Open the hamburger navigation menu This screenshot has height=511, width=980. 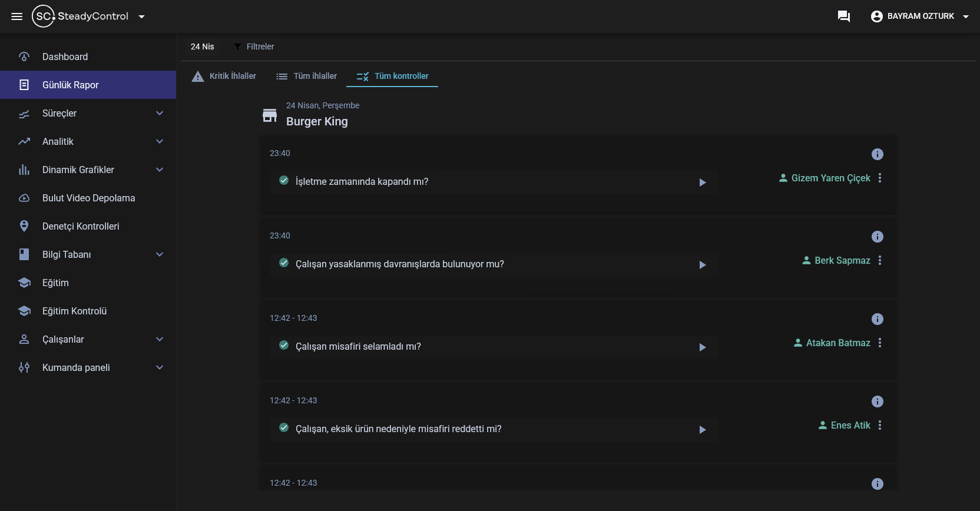[17, 16]
